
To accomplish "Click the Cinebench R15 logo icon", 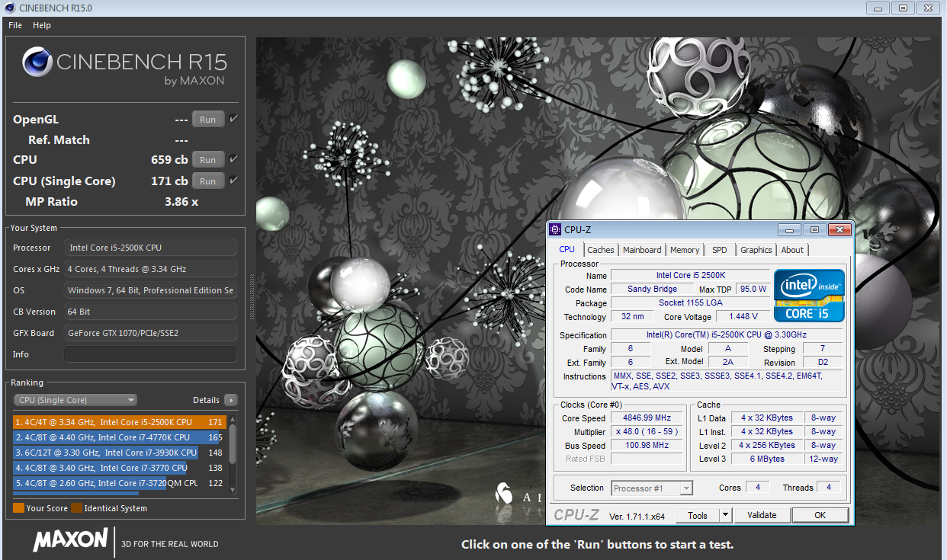I will [x=37, y=63].
